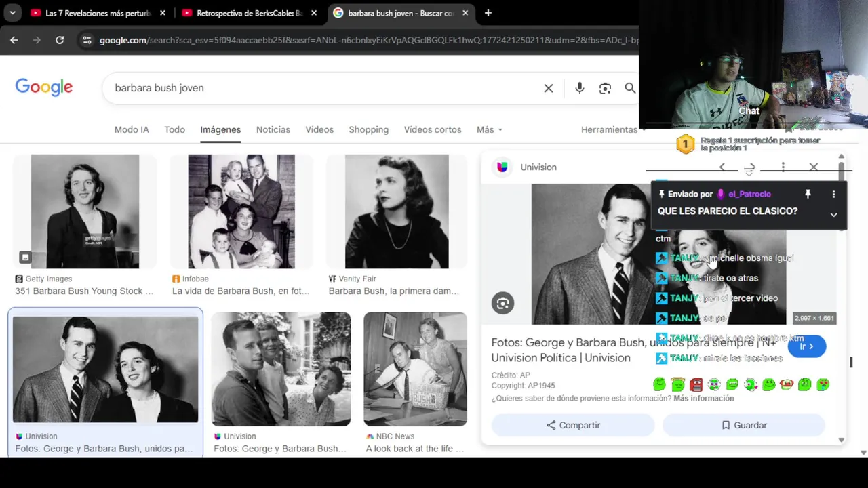Open pinned message three-dot options
This screenshot has height=488, width=868.
click(833, 194)
